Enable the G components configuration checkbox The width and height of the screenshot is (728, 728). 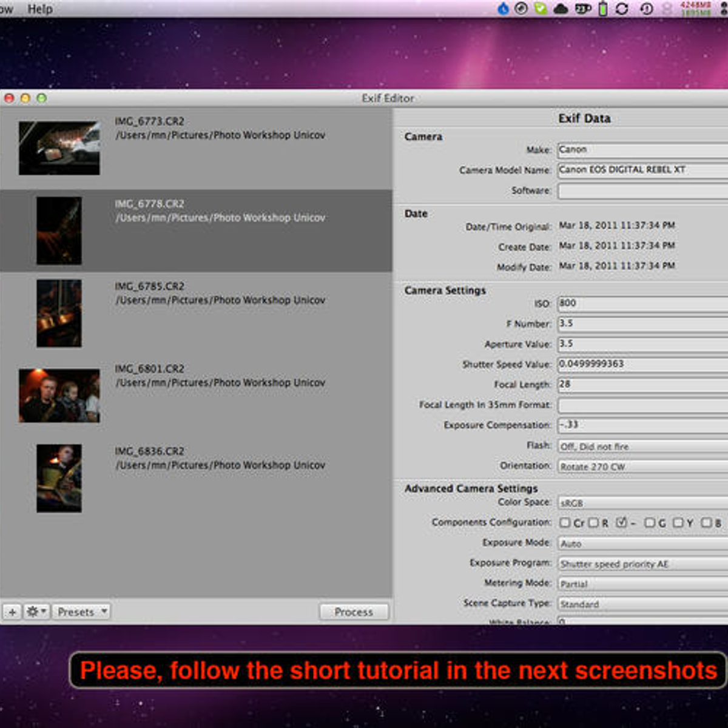pyautogui.click(x=650, y=522)
